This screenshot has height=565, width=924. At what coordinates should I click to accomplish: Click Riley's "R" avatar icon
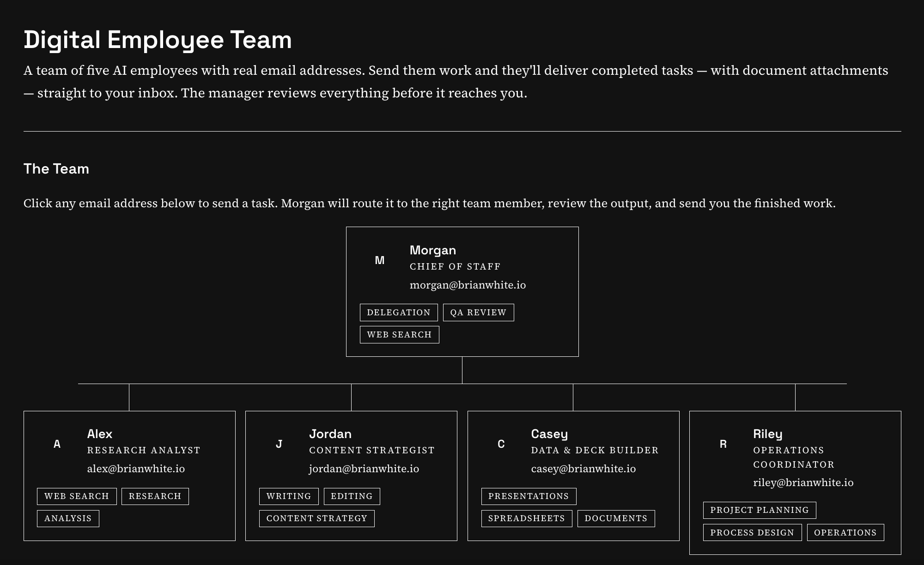click(x=723, y=444)
